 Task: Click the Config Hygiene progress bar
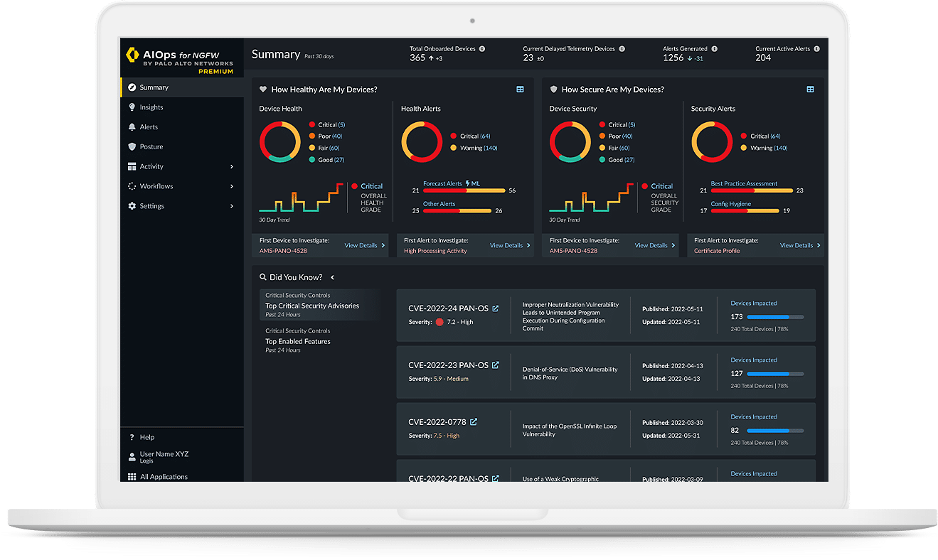745,211
